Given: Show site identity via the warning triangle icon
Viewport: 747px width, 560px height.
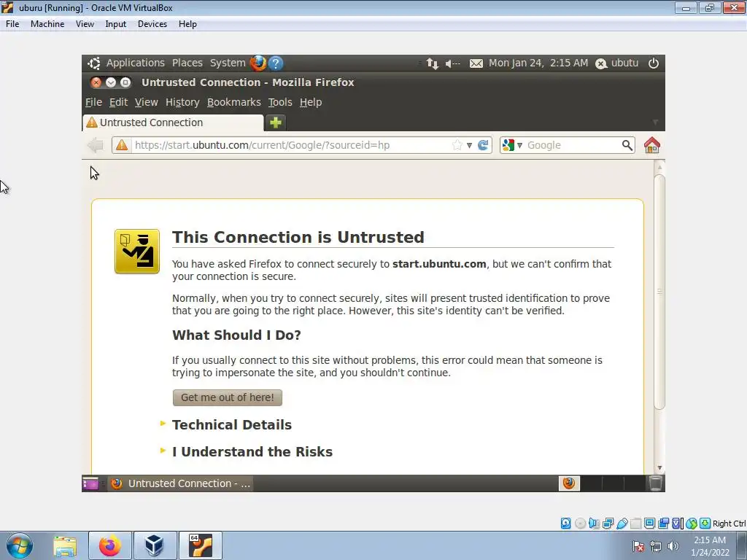Looking at the screenshot, I should tap(122, 145).
